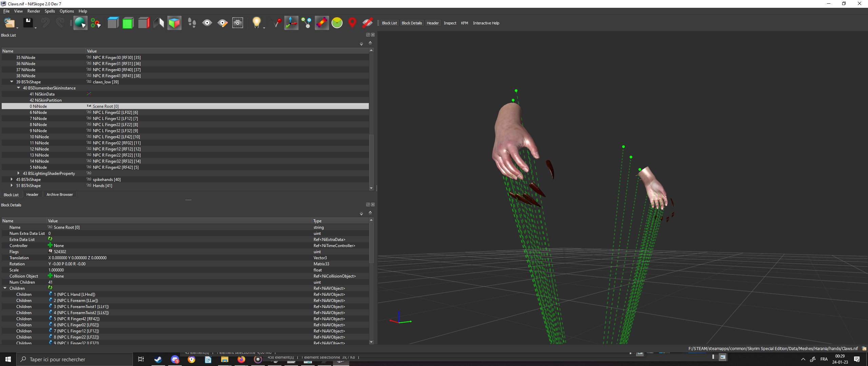Take a viewport screenshot with camera icon
The image size is (868, 366).
click(x=238, y=23)
